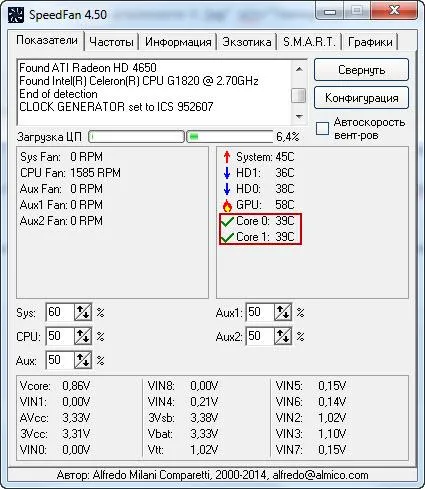Click the green checkmark beside Core 0

point(227,221)
